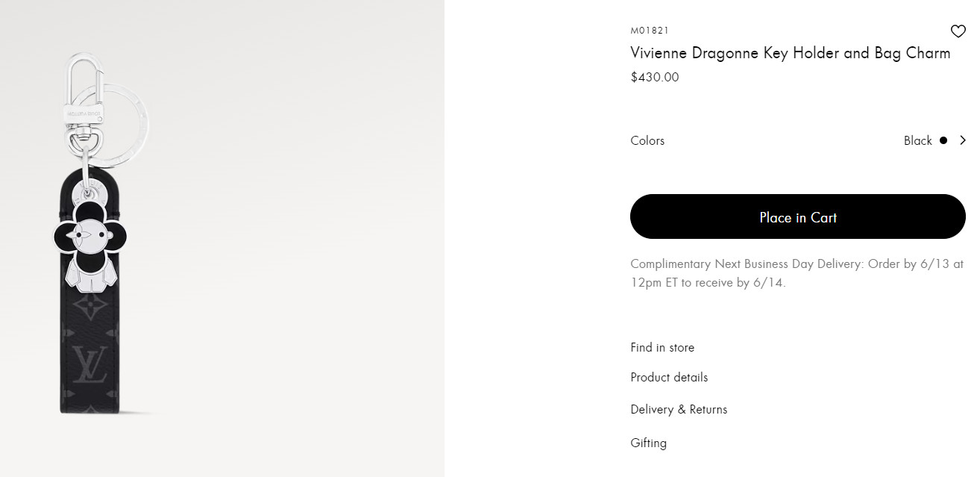Open the Product details section
The height and width of the screenshot is (477, 980).
coord(668,377)
